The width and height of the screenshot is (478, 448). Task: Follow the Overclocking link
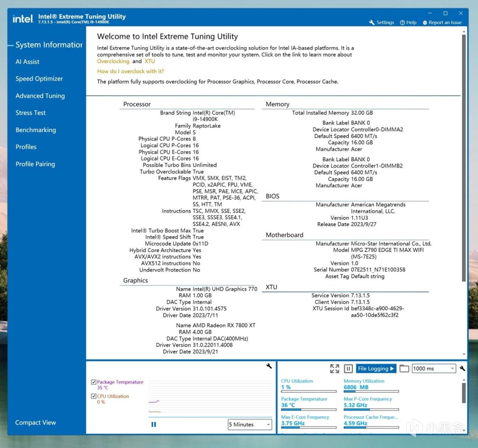tap(113, 61)
